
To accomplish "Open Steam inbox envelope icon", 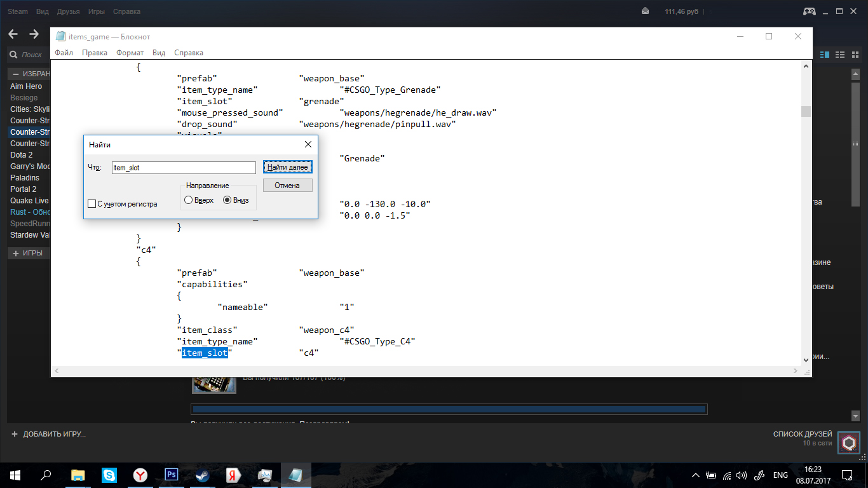I will tap(646, 11).
